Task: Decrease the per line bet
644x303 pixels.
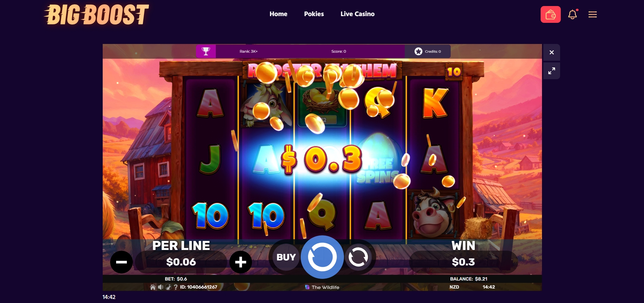Action: 121,262
